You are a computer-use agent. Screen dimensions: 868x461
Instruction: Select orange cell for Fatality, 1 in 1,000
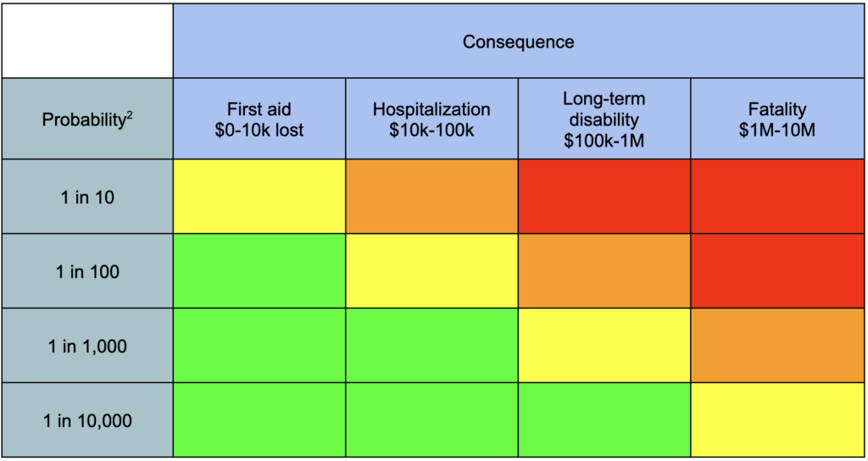777,346
